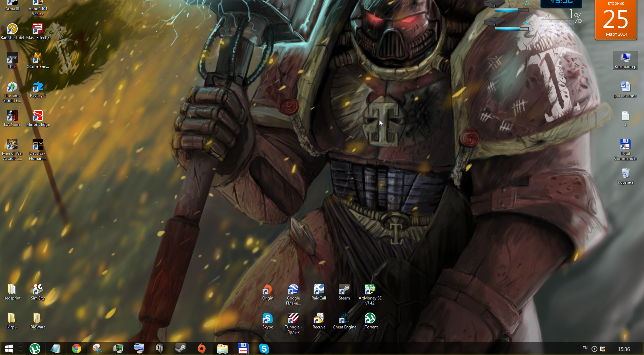Select the L.A.Noire desktop shortcut
Screen dimensions: 644x355
tap(12, 119)
